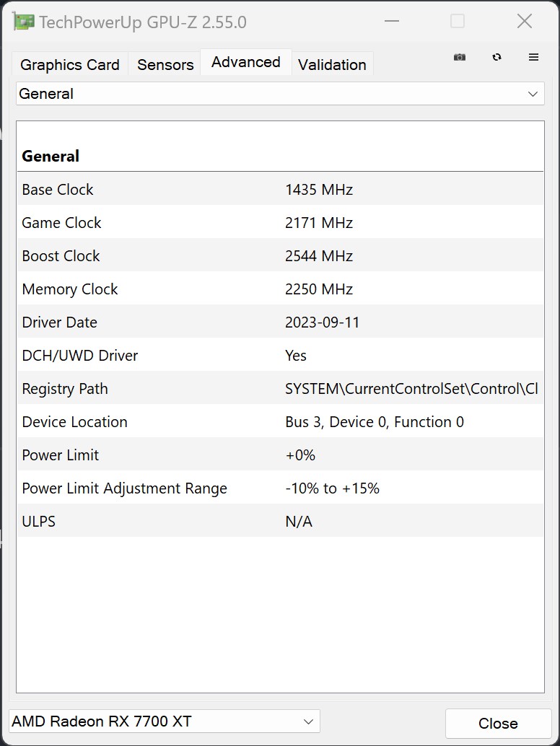Click the disabled maximize window button

click(x=458, y=22)
